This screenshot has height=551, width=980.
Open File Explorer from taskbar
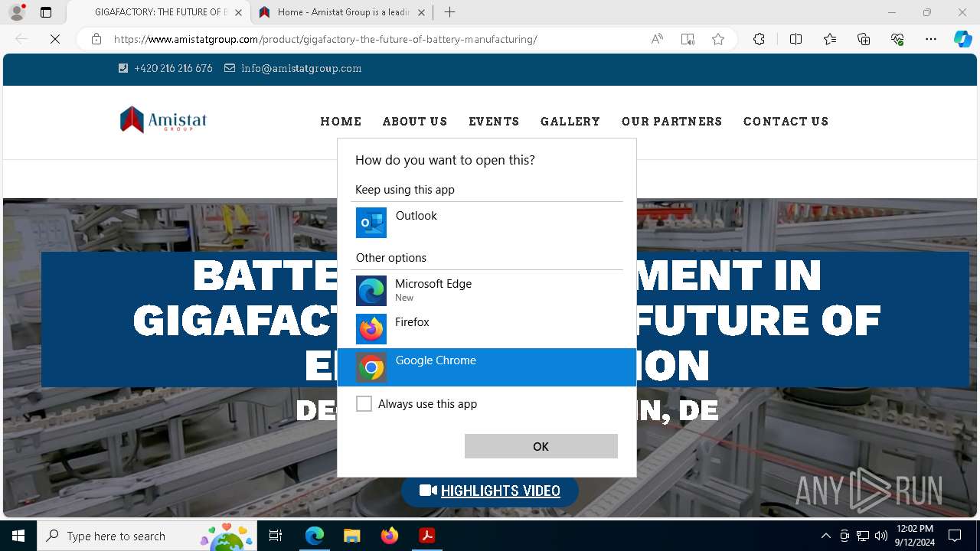point(351,536)
